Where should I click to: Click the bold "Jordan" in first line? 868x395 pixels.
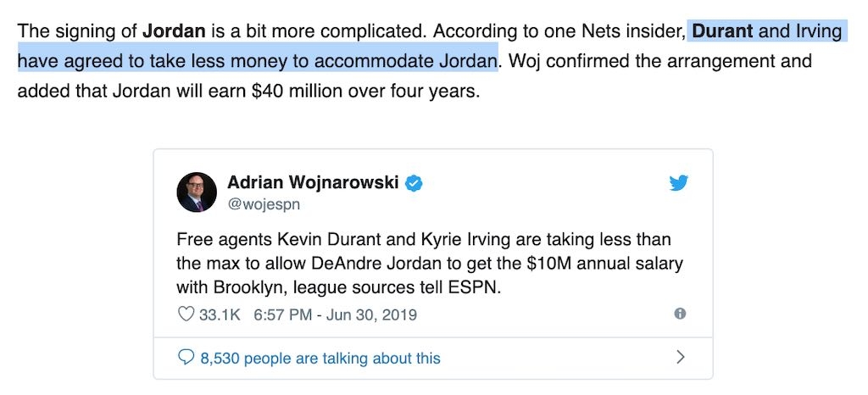tap(174, 32)
